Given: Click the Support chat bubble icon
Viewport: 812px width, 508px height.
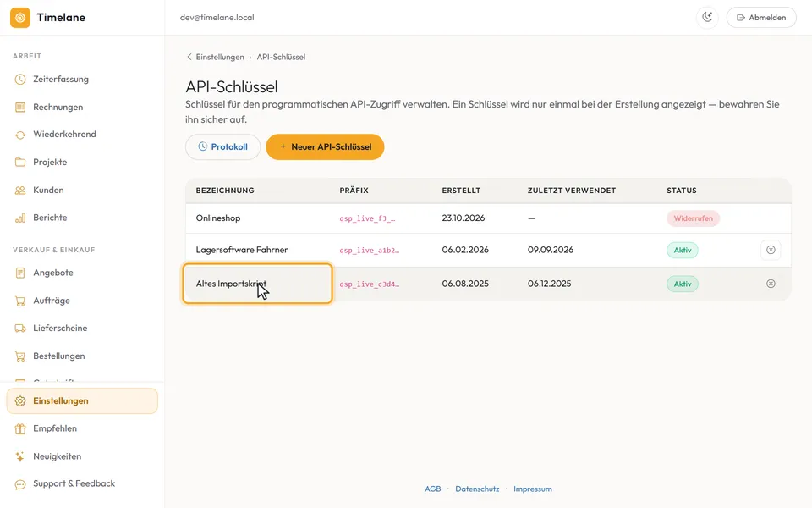Looking at the screenshot, I should [x=20, y=484].
